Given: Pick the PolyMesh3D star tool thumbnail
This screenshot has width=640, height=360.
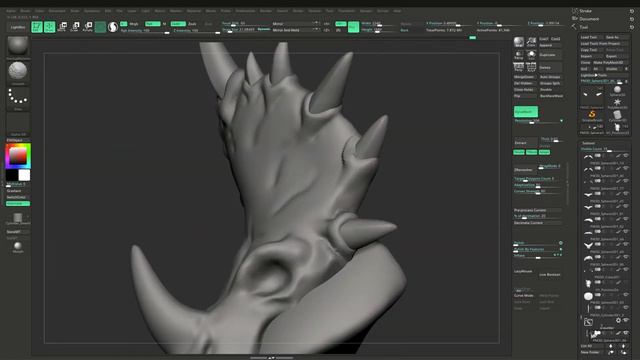Looking at the screenshot, I should coord(617,102).
